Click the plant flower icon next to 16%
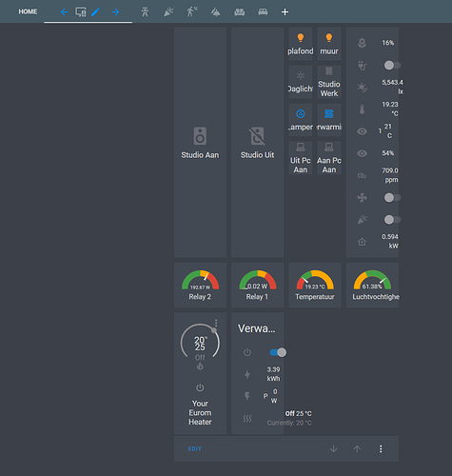 pos(362,43)
